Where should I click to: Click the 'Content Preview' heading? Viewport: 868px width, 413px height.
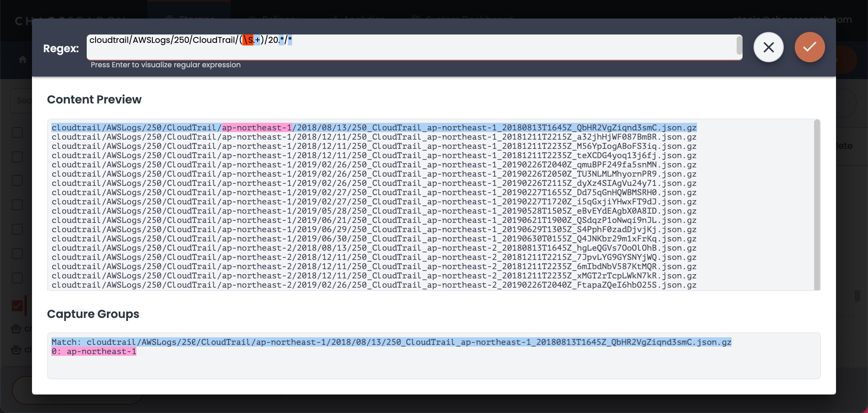[x=94, y=100]
